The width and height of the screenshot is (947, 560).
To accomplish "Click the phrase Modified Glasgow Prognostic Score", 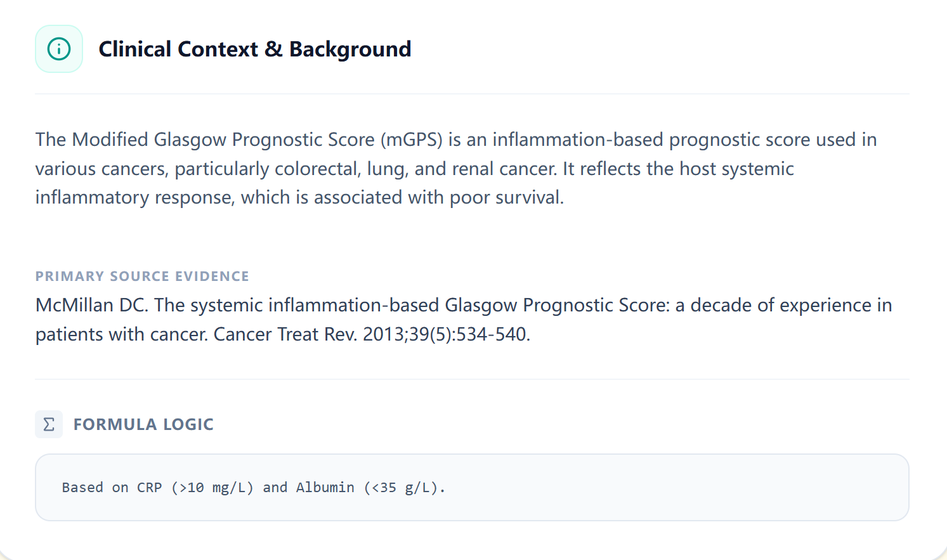I will click(223, 140).
